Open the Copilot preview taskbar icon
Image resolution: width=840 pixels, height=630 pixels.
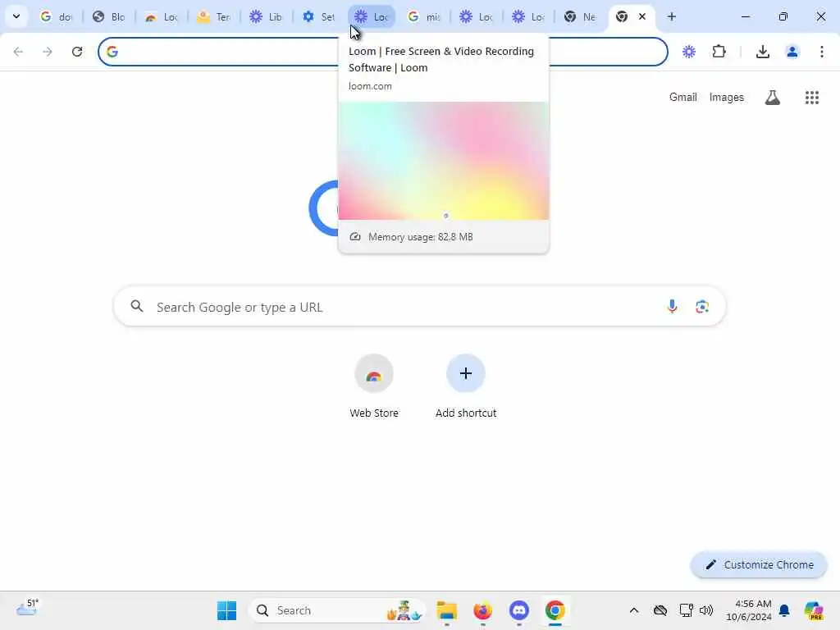click(814, 610)
